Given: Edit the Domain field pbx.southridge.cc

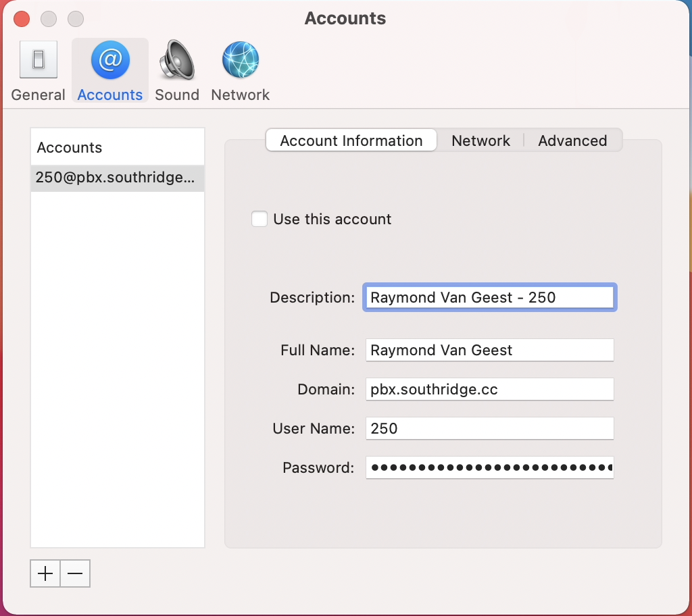Looking at the screenshot, I should (489, 389).
